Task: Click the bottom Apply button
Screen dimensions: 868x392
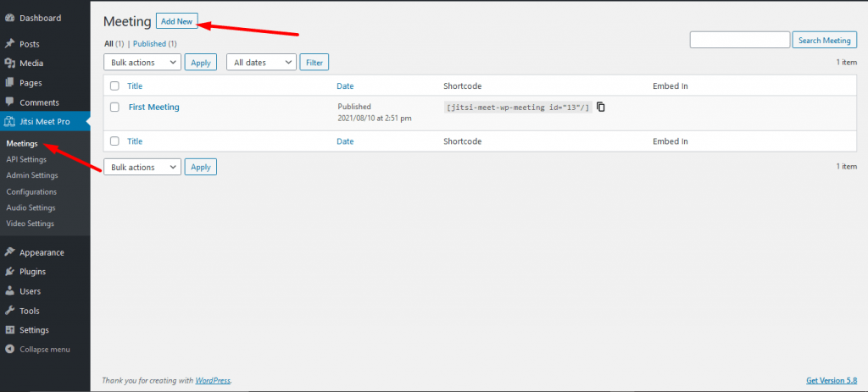Action: pos(200,167)
